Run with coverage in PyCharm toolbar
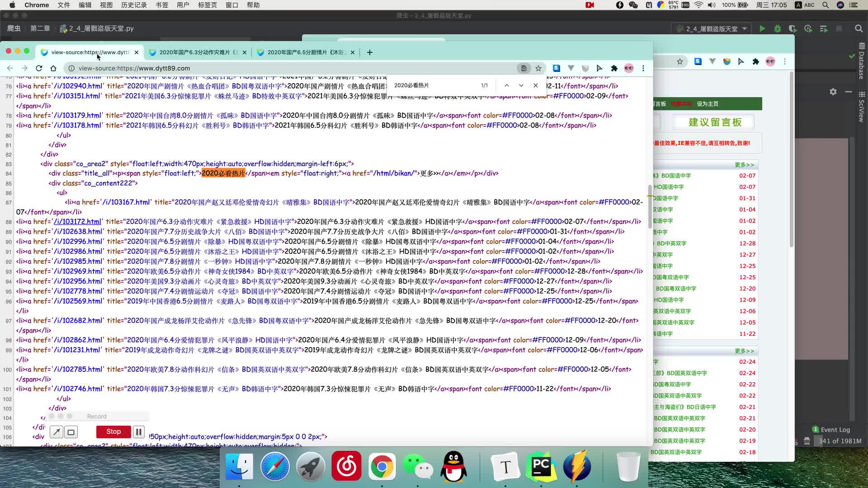The height and width of the screenshot is (488, 868). click(793, 28)
